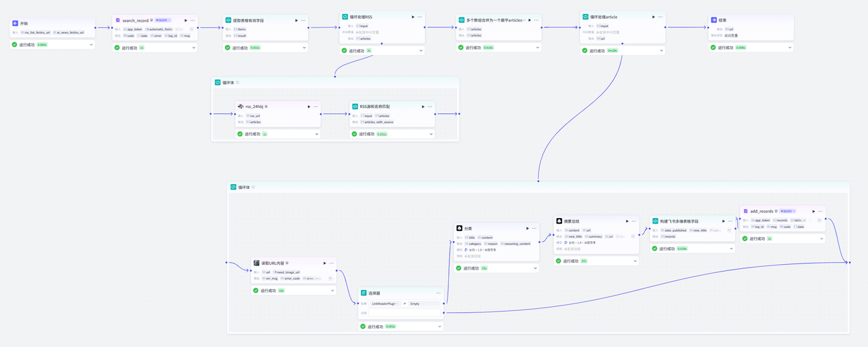Run the 分类 node with play icon
Screen dimensions: 868x347
527,229
